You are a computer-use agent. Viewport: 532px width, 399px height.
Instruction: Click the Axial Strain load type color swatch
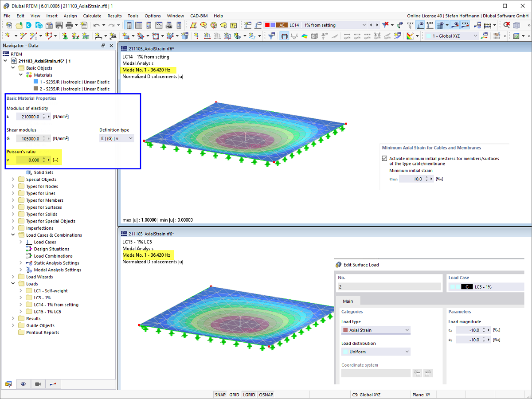345,330
